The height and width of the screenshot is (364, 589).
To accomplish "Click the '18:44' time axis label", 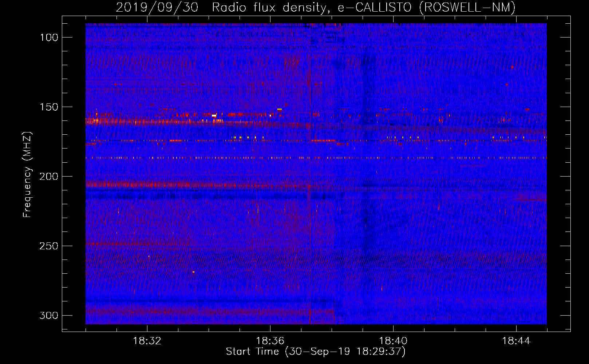I will 516,341.
